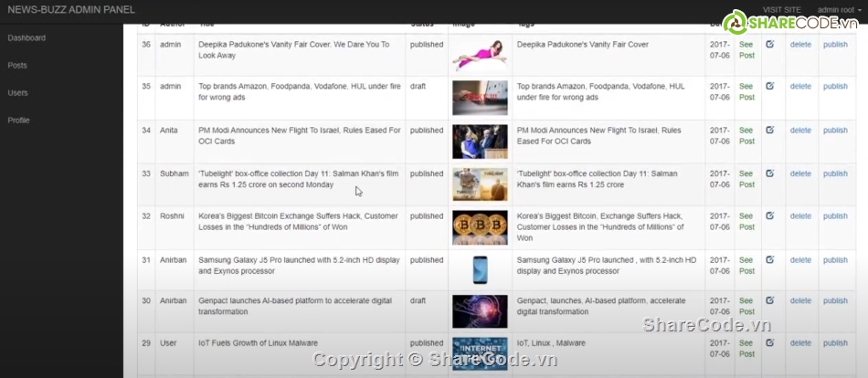Screen dimensions: 868x378
Task: Click edit icon for Korea's Bitcoin Exchange post
Action: (769, 215)
